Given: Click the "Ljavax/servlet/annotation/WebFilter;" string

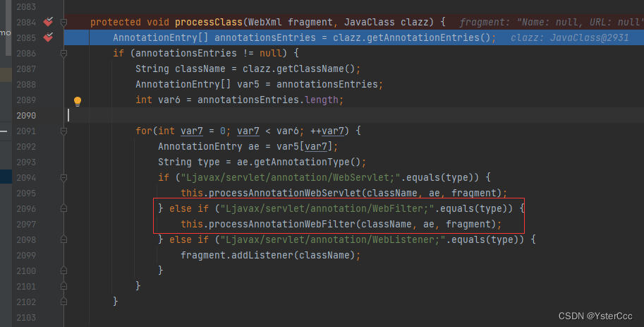Looking at the screenshot, I should (x=327, y=208).
